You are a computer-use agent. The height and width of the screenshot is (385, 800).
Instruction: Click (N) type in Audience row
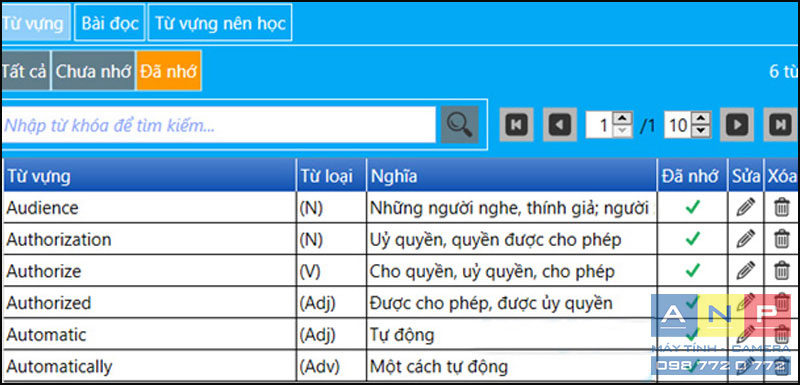pos(311,208)
